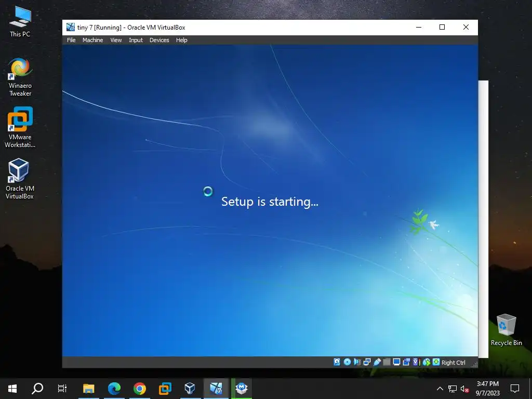This screenshot has width=532, height=399.
Task: Open the VirtualBox window icon in title bar
Action: pyautogui.click(x=71, y=27)
